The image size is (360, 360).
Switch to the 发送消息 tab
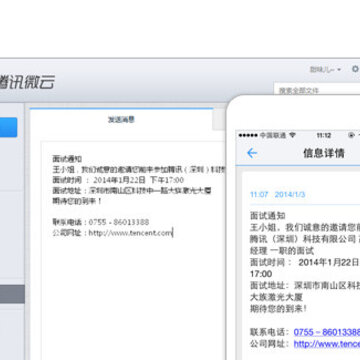pyautogui.click(x=121, y=119)
